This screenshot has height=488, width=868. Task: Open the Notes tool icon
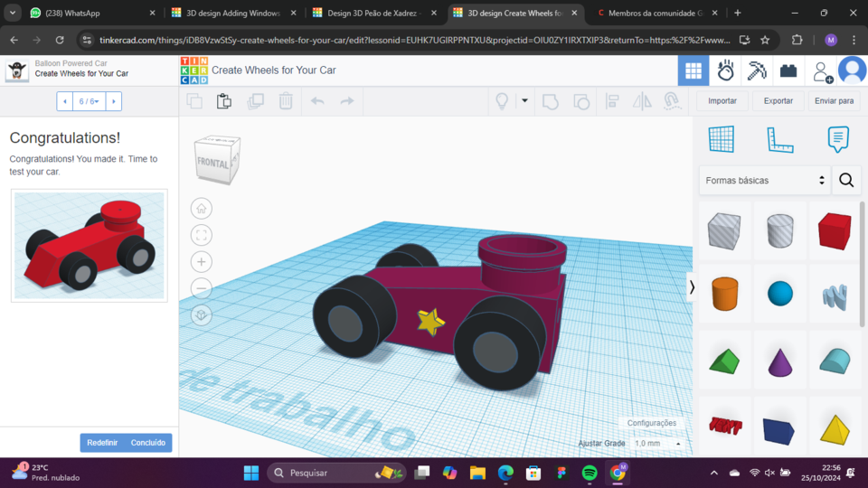coord(838,139)
